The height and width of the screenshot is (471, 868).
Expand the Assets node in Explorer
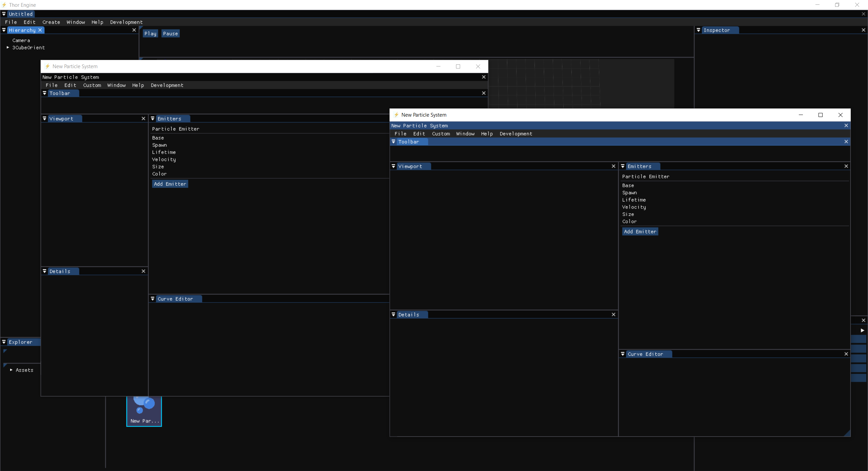coord(11,370)
